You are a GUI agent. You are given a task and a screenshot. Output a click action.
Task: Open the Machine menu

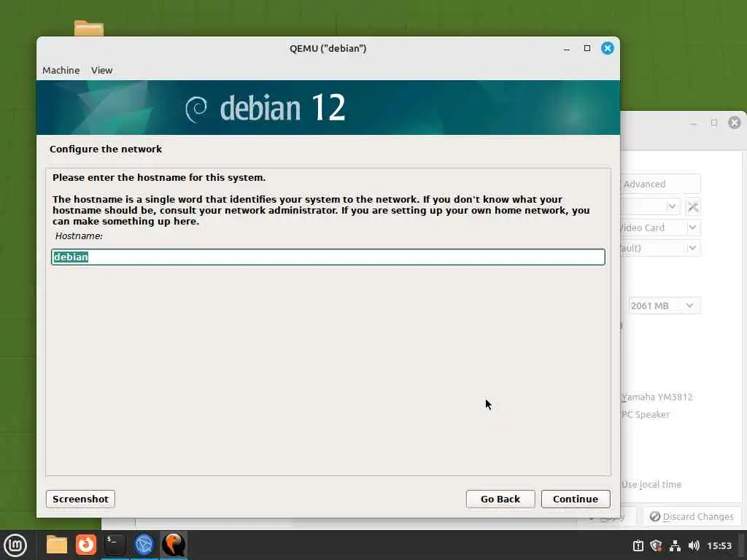pos(61,71)
